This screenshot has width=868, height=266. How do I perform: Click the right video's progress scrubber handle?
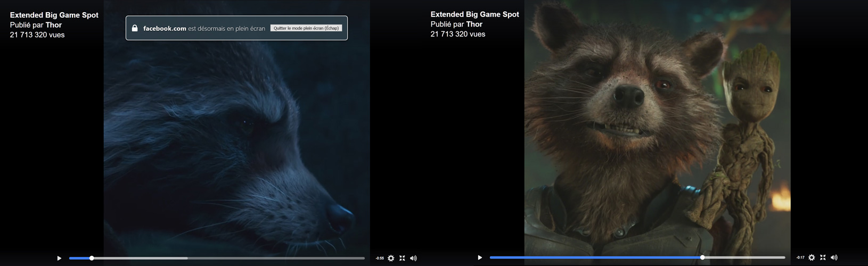(702, 257)
